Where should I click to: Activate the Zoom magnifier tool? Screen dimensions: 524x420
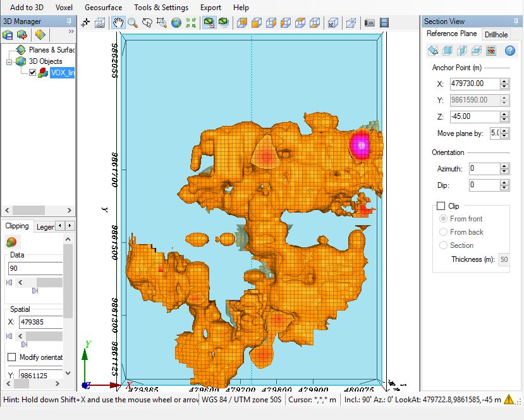pos(132,23)
